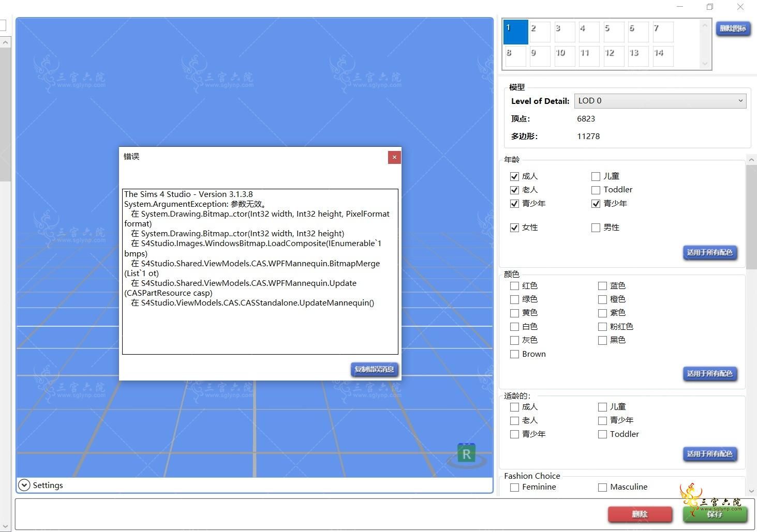Viewport: 757px width, 532px height.
Task: Click scroll-up arrow of properties panel
Action: click(751, 160)
